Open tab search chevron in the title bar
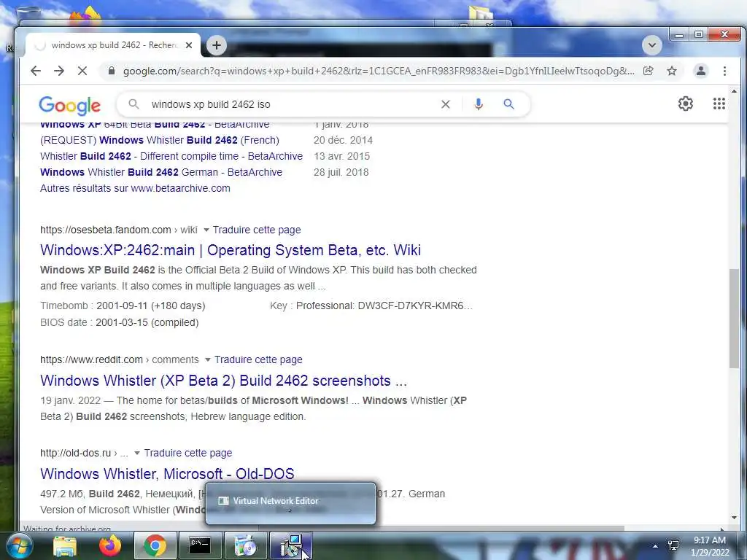747x560 pixels. tap(652, 45)
